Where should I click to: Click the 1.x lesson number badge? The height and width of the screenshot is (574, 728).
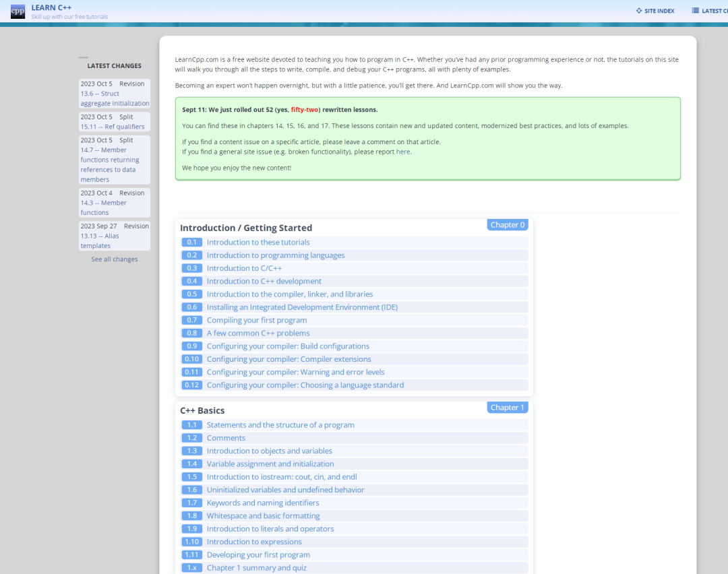[191, 568]
